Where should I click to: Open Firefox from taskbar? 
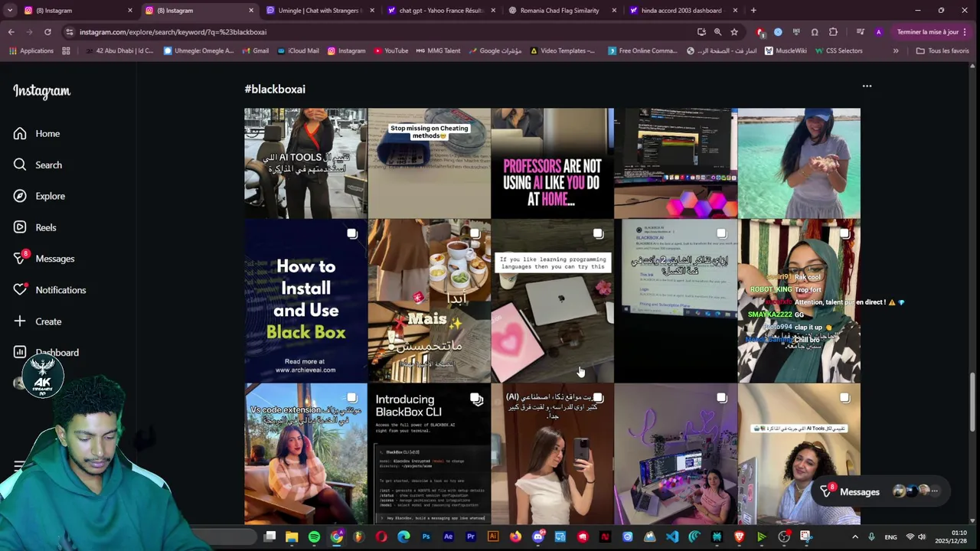click(515, 537)
